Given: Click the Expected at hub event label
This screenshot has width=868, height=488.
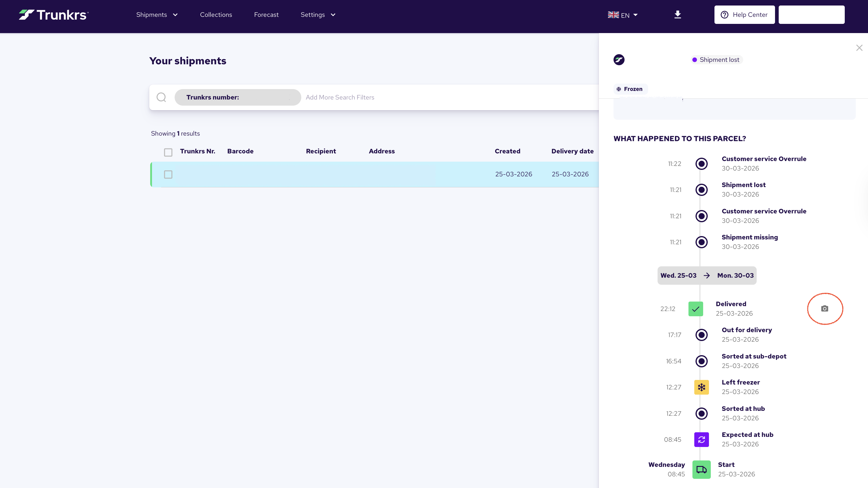Looking at the screenshot, I should [747, 434].
